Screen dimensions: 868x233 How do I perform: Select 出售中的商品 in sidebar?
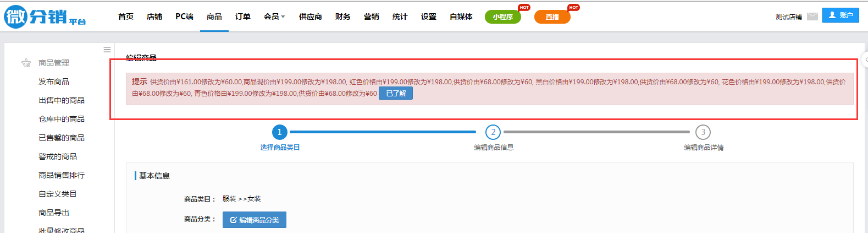(x=62, y=100)
